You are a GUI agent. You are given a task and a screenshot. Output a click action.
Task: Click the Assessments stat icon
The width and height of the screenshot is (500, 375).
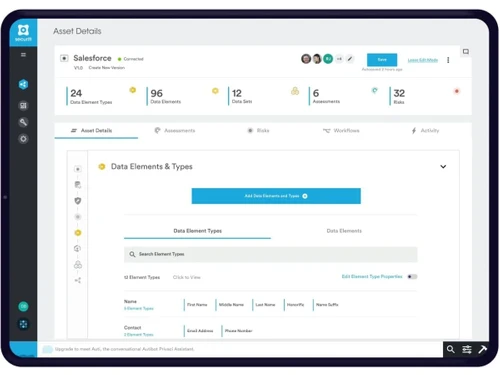pyautogui.click(x=375, y=90)
